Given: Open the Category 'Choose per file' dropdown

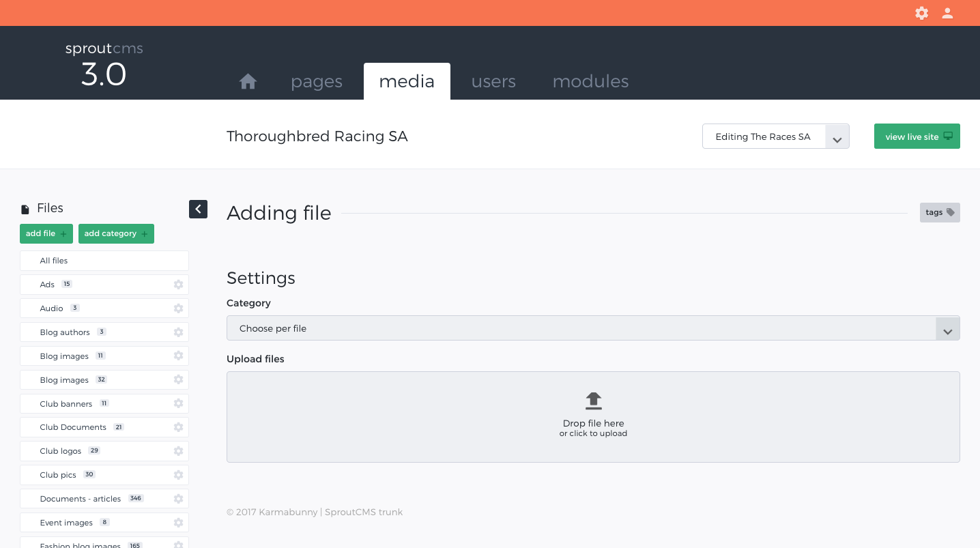Looking at the screenshot, I should [593, 328].
